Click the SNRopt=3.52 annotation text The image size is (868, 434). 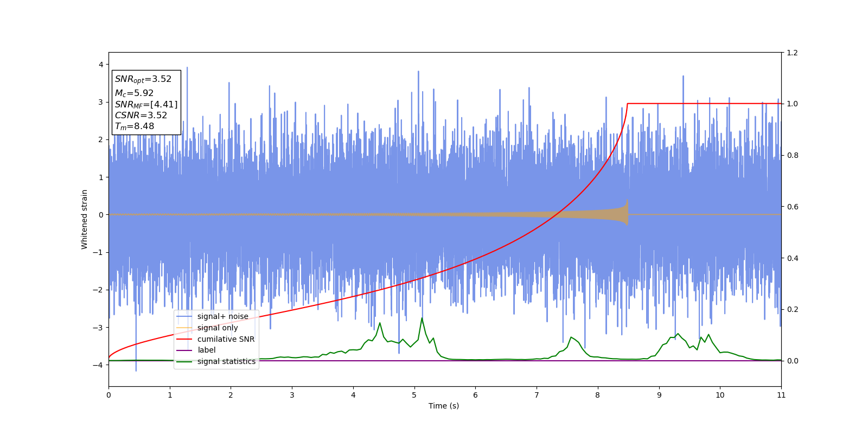pos(143,79)
